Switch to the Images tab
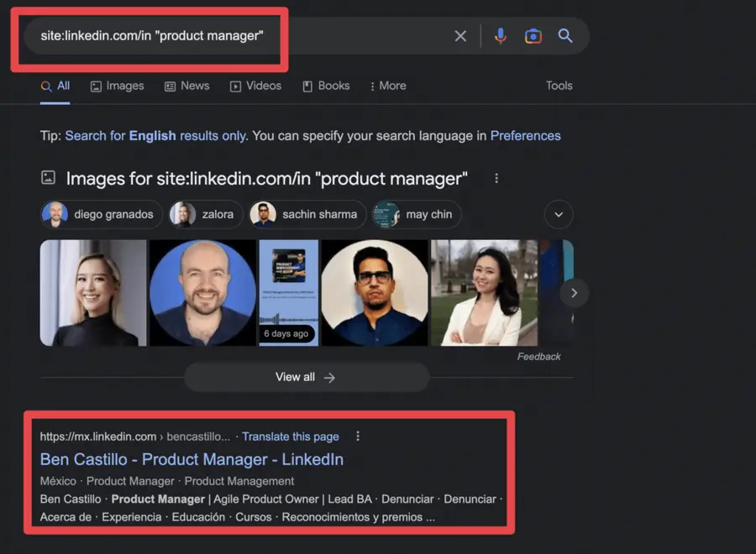The width and height of the screenshot is (756, 554). (117, 85)
